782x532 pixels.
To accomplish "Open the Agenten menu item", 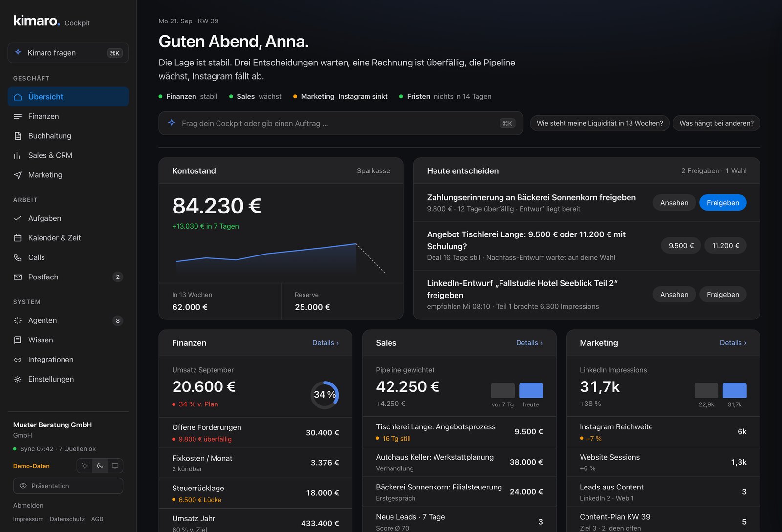I will point(68,320).
